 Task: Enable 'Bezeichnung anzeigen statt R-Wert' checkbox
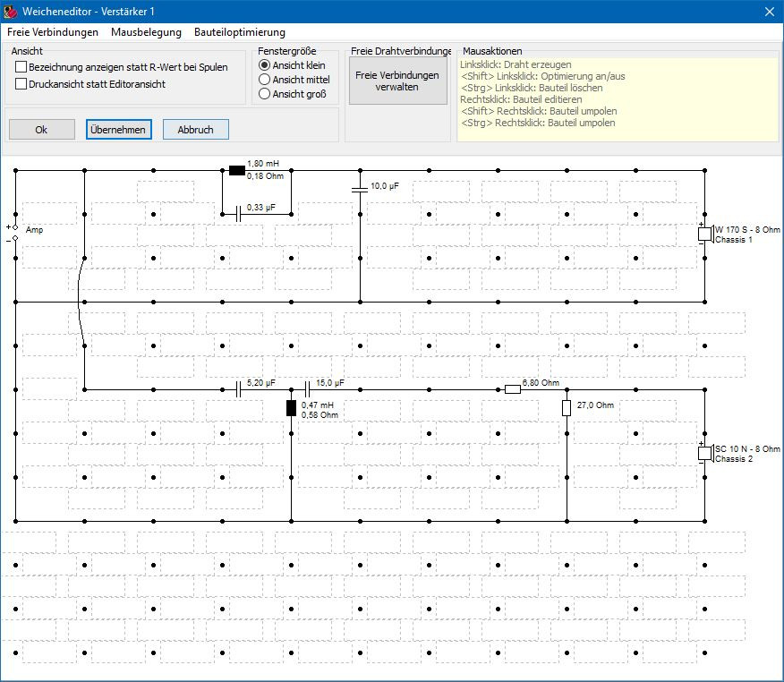coord(21,67)
